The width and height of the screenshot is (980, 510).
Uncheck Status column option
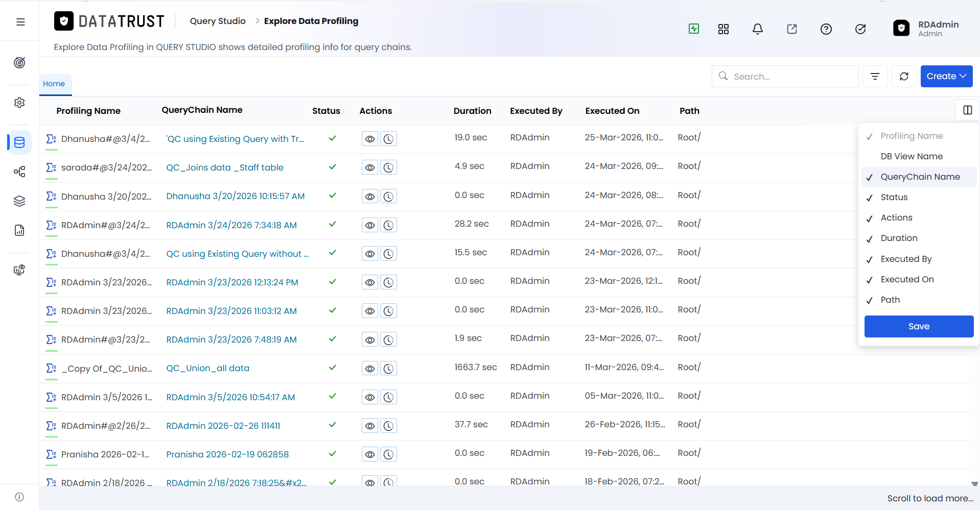point(919,198)
